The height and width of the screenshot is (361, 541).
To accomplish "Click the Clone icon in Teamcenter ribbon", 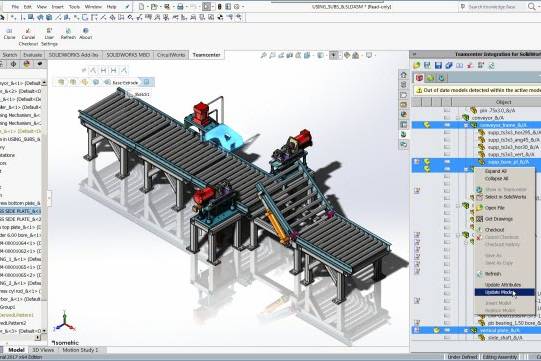I will [9, 33].
